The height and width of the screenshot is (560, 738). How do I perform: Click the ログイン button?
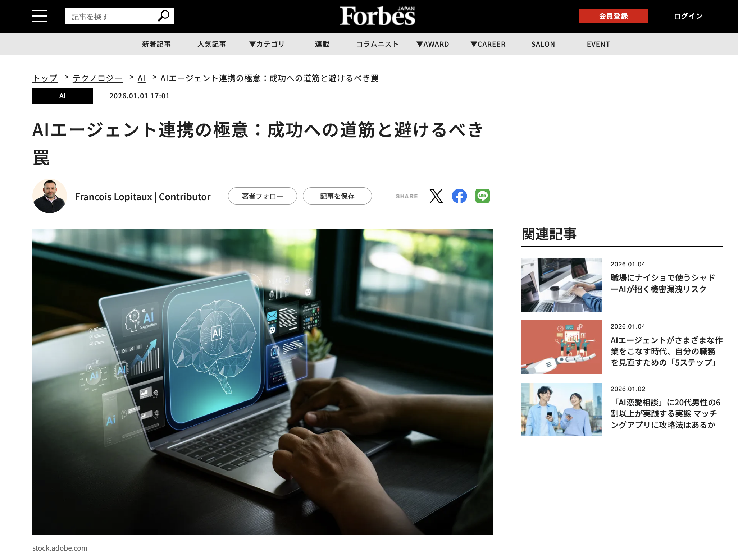click(x=688, y=16)
